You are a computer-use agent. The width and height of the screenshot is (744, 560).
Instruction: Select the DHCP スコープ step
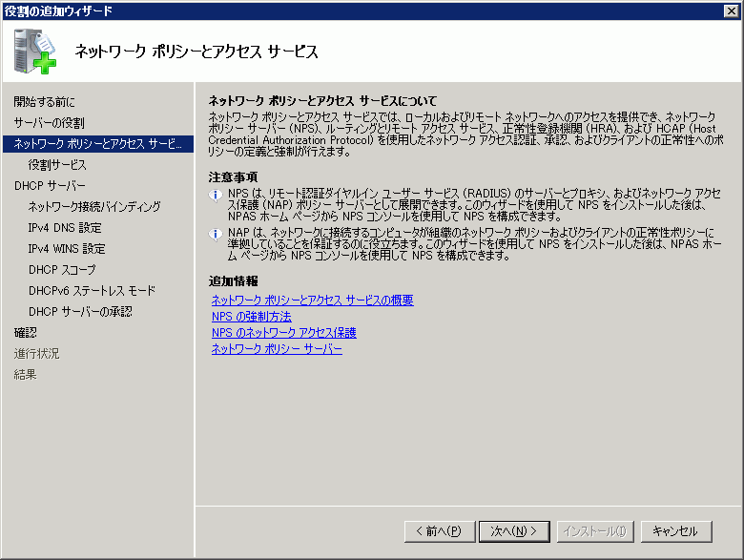(x=62, y=270)
